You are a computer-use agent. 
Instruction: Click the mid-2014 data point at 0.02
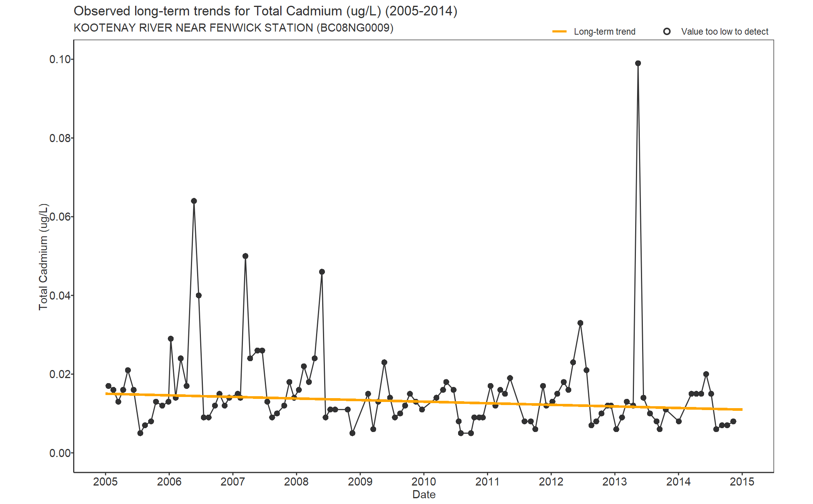[706, 374]
